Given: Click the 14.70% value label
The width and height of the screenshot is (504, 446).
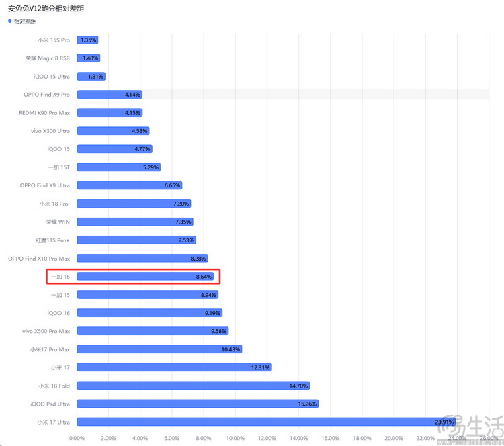Looking at the screenshot, I should [298, 386].
